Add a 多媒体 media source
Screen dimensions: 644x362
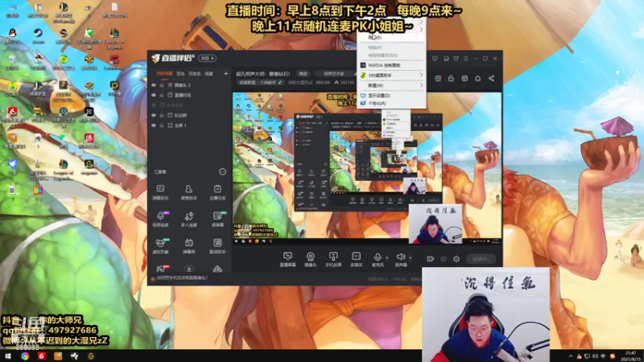click(356, 259)
